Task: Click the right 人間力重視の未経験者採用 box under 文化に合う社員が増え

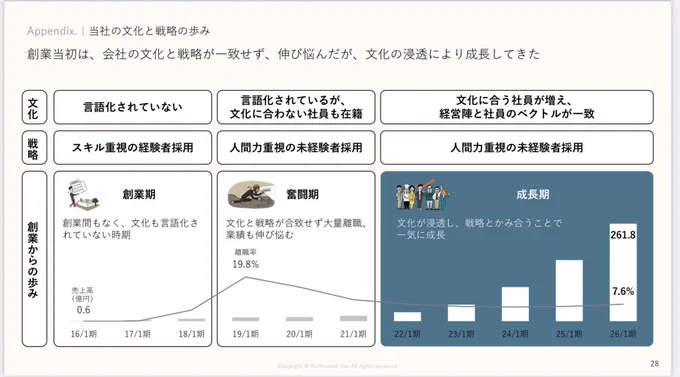Action: click(x=517, y=148)
